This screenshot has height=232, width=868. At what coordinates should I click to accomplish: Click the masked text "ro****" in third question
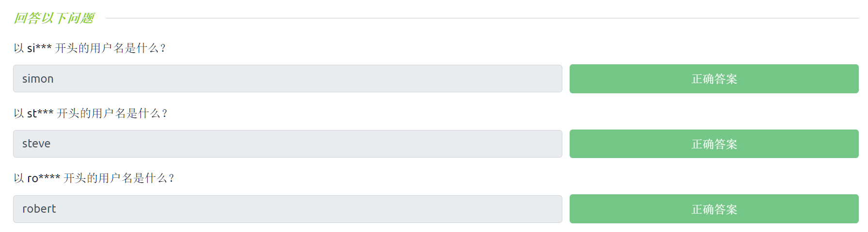pos(44,178)
